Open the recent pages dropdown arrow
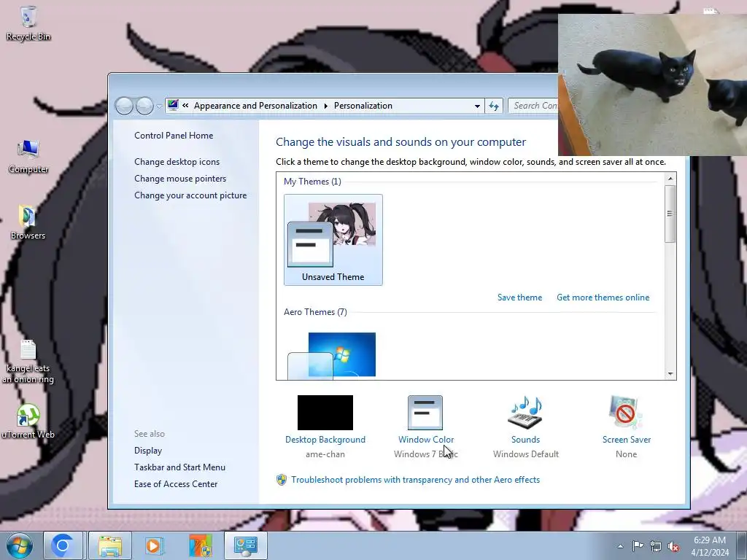 [x=158, y=106]
